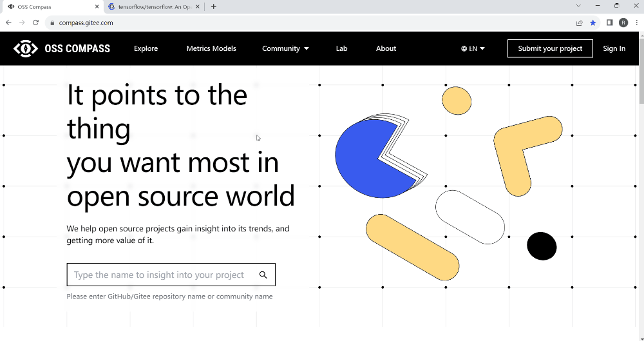The image size is (644, 341).
Task: Go back with browser back arrow
Action: 8,23
